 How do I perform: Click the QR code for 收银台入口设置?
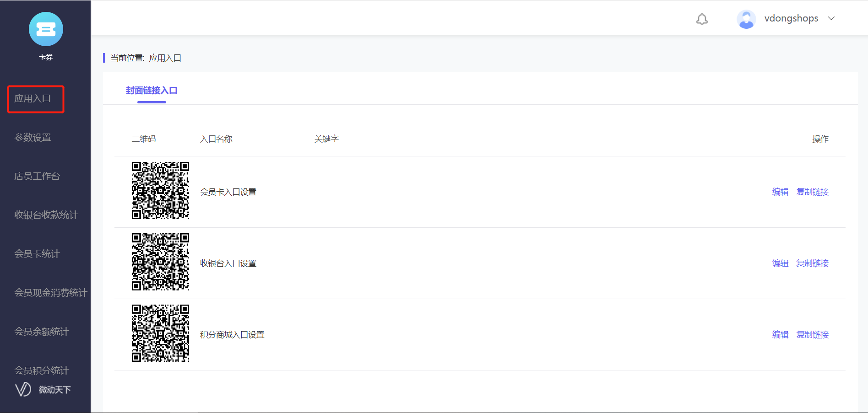click(x=160, y=262)
